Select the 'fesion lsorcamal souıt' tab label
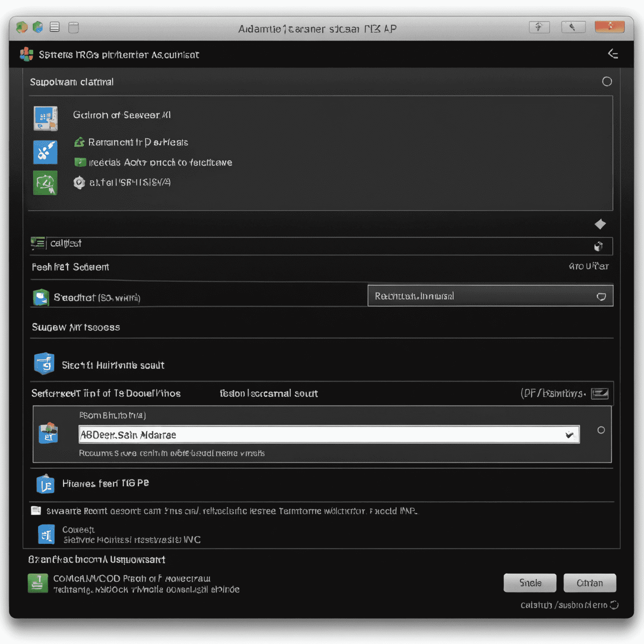The width and height of the screenshot is (644, 644). pos(269,393)
